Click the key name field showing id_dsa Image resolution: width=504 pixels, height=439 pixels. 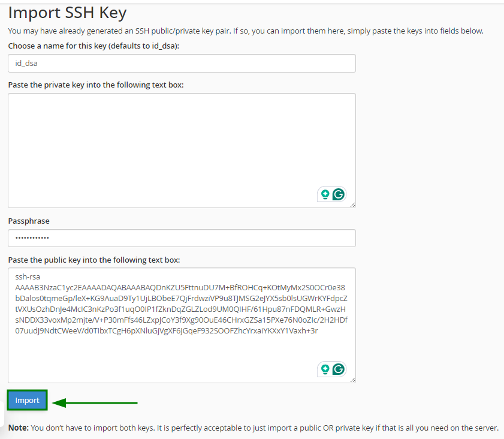tap(180, 63)
